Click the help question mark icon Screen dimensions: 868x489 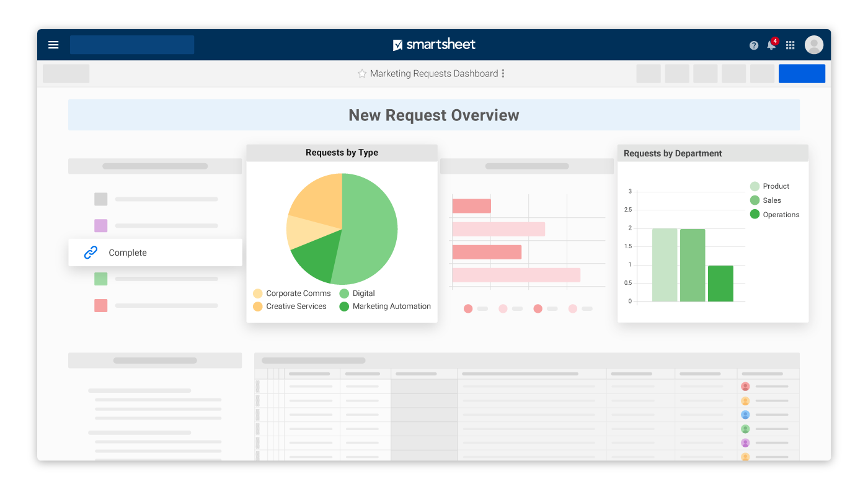tap(754, 45)
